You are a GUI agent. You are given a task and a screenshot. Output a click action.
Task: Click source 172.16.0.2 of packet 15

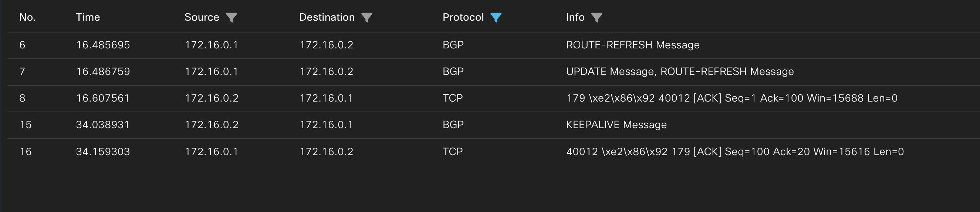(212, 124)
